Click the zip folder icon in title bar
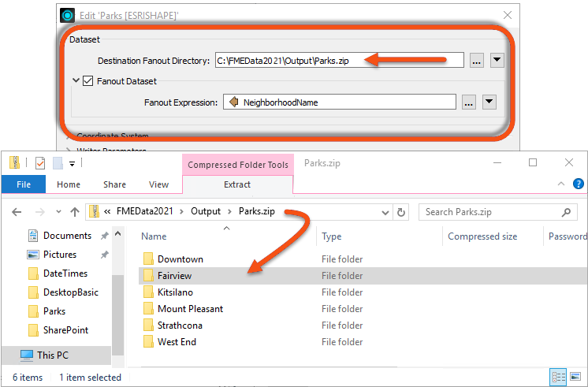 pos(15,162)
